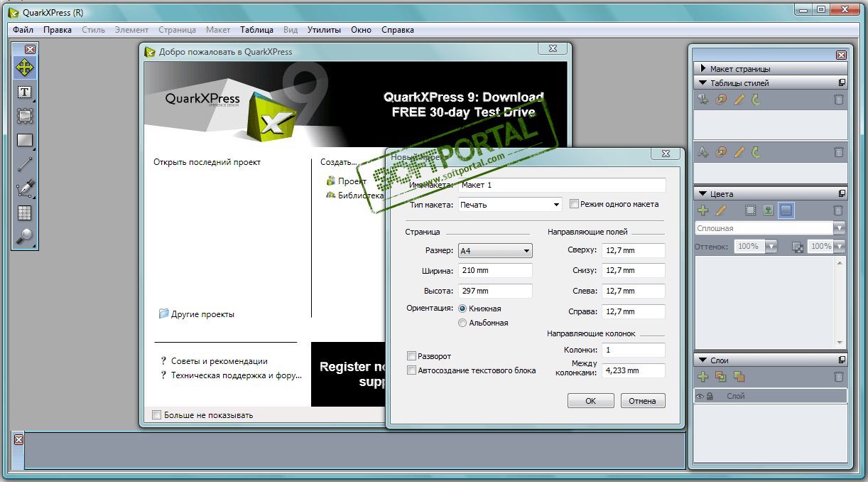The image size is (868, 482).
Task: Open the Утилиты menu
Action: tap(324, 30)
